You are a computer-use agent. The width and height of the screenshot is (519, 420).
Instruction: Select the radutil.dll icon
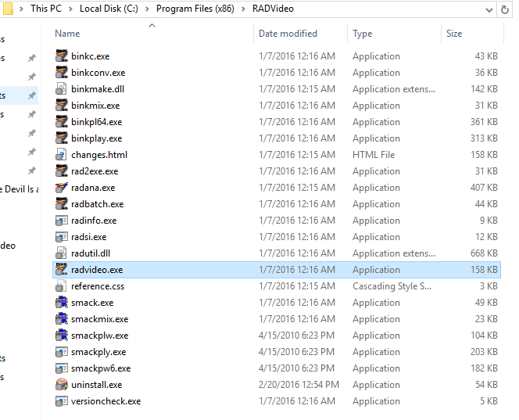coord(62,253)
